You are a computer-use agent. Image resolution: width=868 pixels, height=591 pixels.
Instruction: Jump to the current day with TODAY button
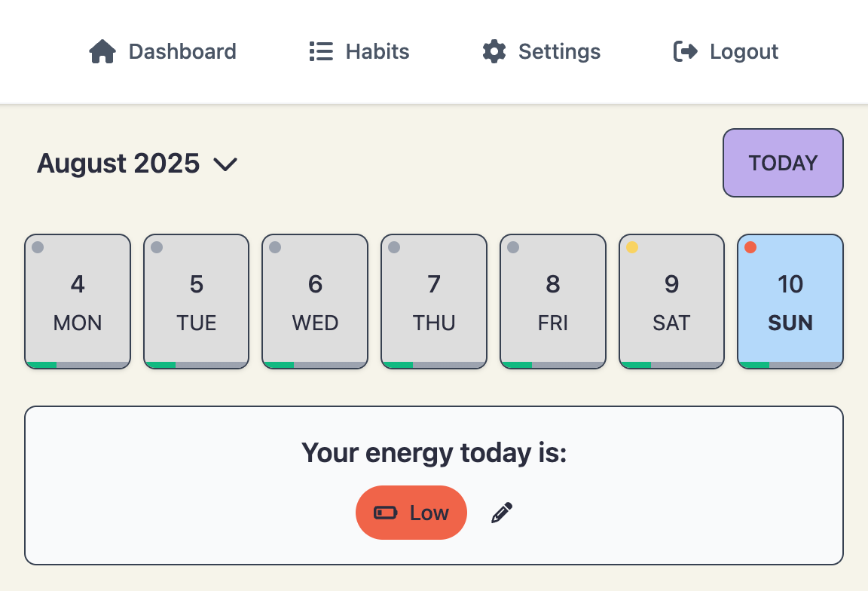pos(783,163)
